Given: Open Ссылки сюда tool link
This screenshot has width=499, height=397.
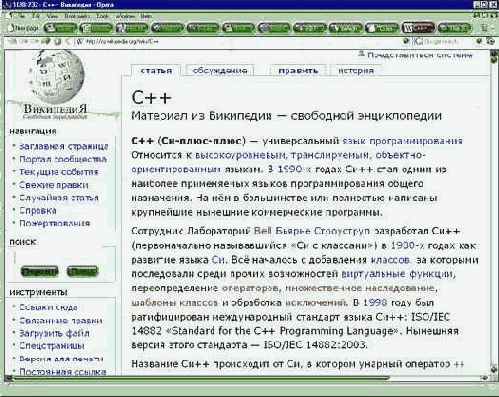Looking at the screenshot, I should [x=48, y=307].
